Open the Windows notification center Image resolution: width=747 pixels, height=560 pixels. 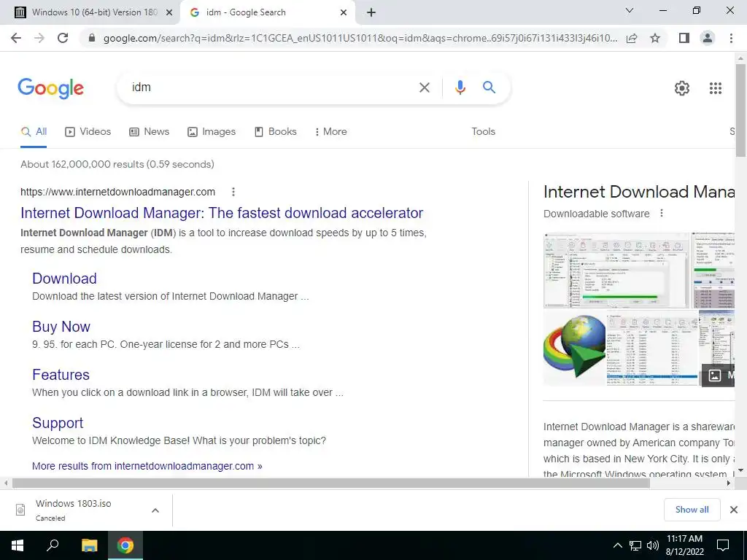coord(723,545)
